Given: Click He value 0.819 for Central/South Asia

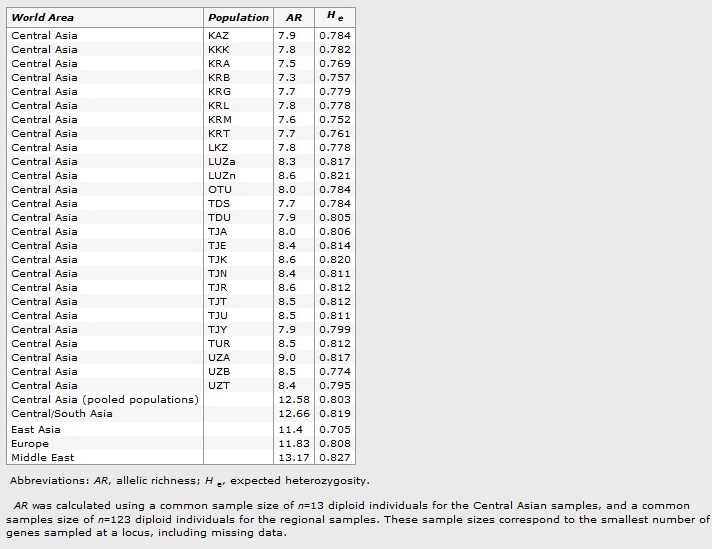Looking at the screenshot, I should pos(335,414).
